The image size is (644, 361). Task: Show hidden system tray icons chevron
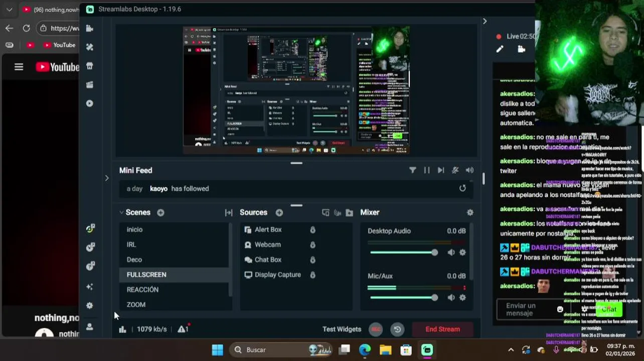tap(511, 350)
